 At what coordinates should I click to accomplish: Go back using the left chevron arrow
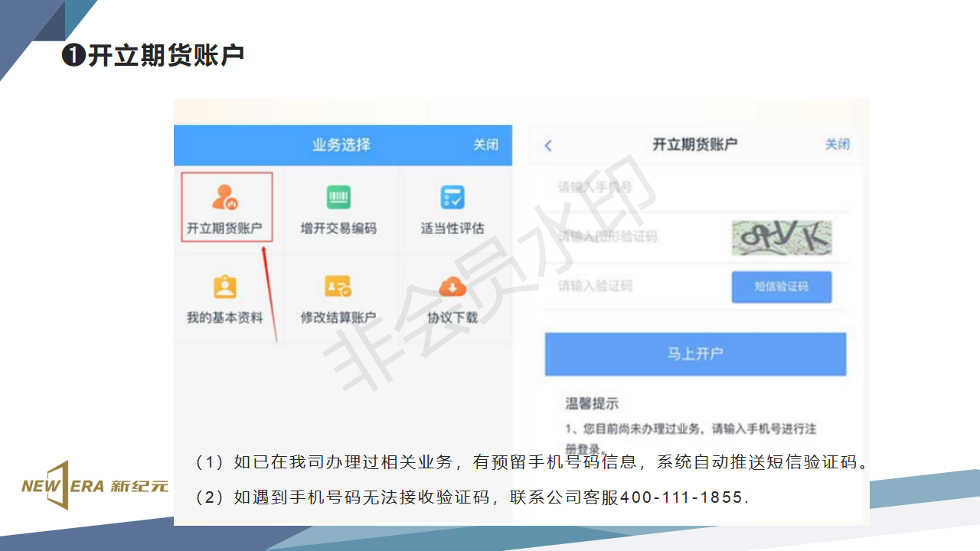[x=548, y=145]
